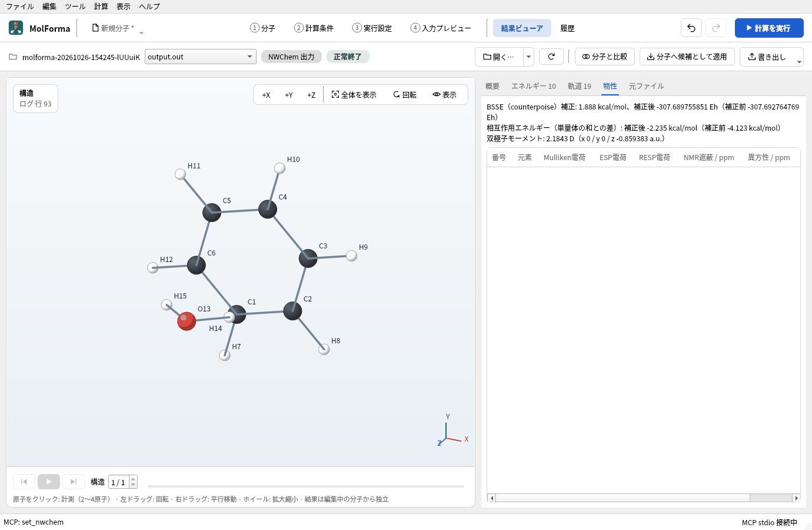The image size is (812, 530).
Task: Switch to the 元ファイル tab
Action: [647, 86]
